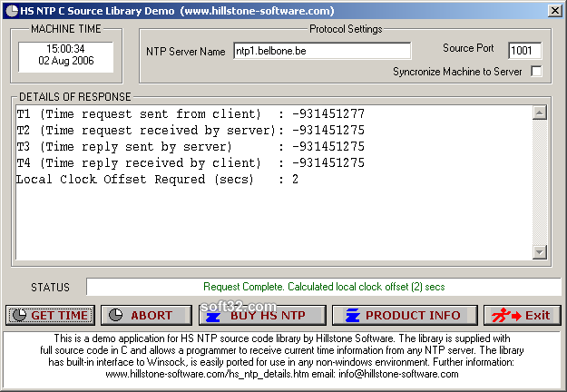Open the PRODUCT INFO button
The width and height of the screenshot is (567, 392).
(405, 316)
